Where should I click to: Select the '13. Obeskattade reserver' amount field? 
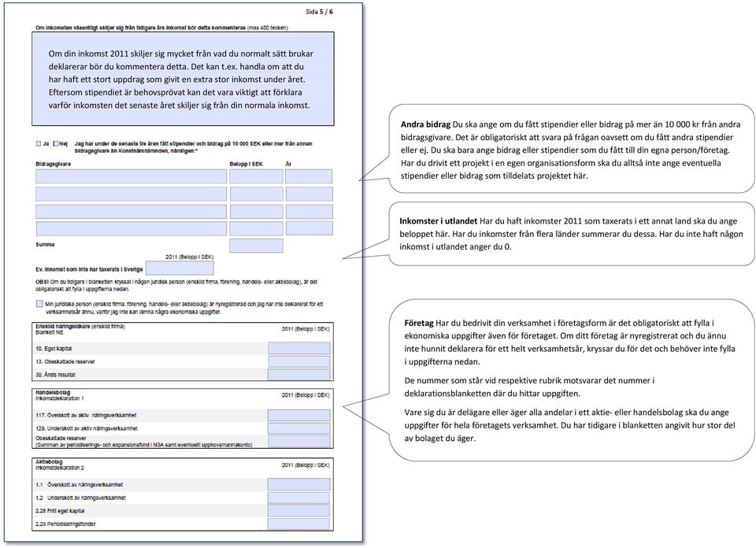pos(299,361)
